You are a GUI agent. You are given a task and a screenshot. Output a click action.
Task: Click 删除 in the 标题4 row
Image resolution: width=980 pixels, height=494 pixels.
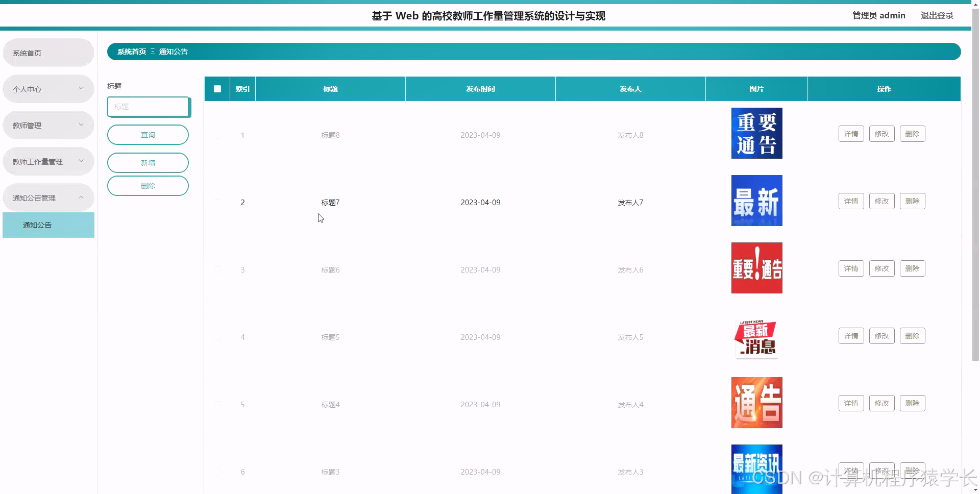(x=912, y=403)
